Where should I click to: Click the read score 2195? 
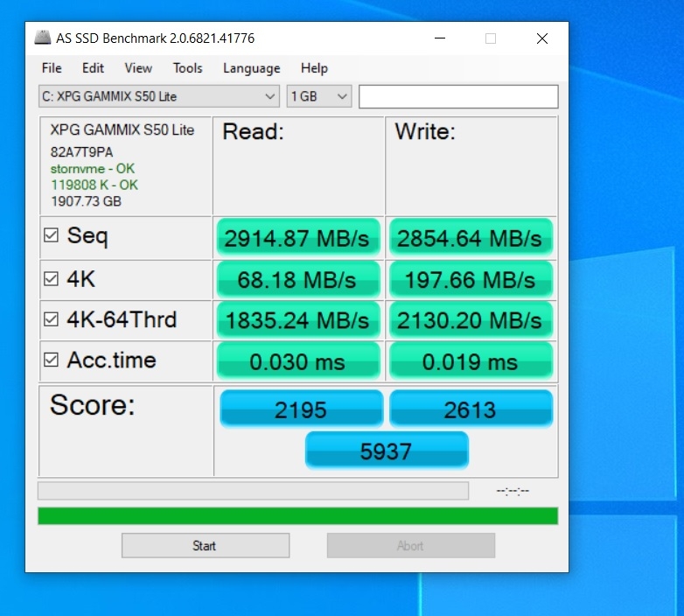click(x=301, y=409)
